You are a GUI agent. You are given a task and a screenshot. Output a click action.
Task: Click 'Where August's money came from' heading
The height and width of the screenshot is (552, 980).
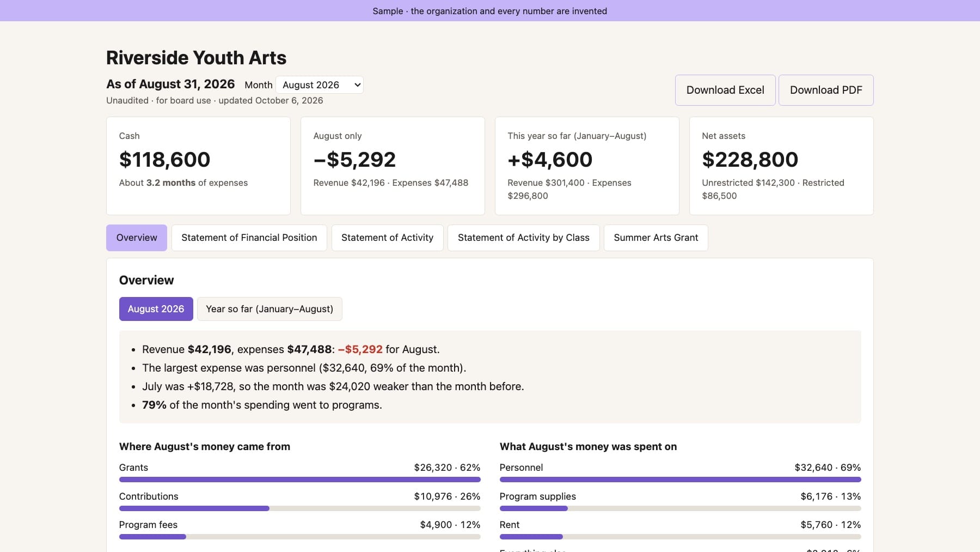tap(205, 446)
